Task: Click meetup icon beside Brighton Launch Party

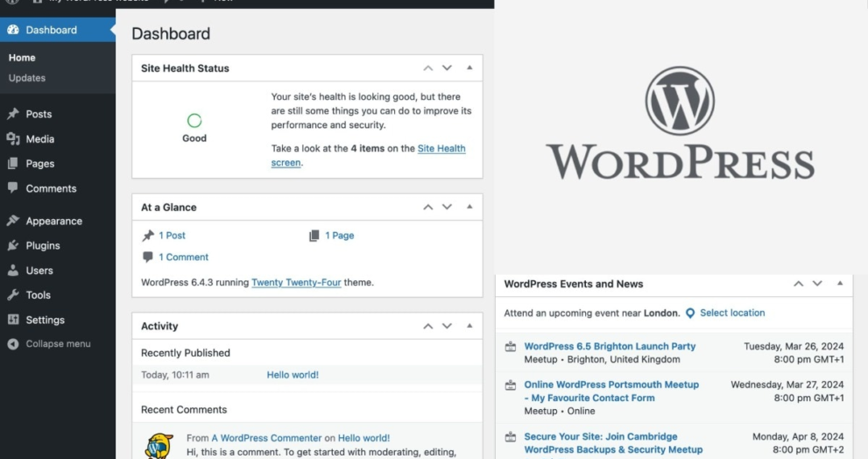Action: tap(511, 347)
